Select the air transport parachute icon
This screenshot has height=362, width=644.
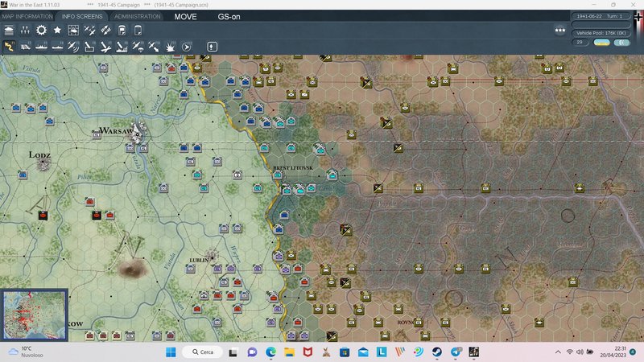138,47
